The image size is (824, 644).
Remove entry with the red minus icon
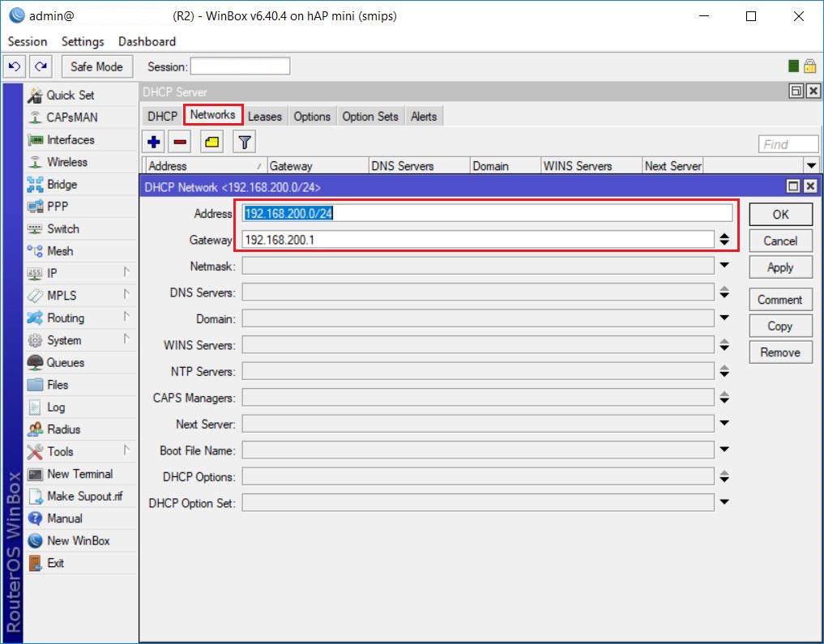pyautogui.click(x=180, y=142)
